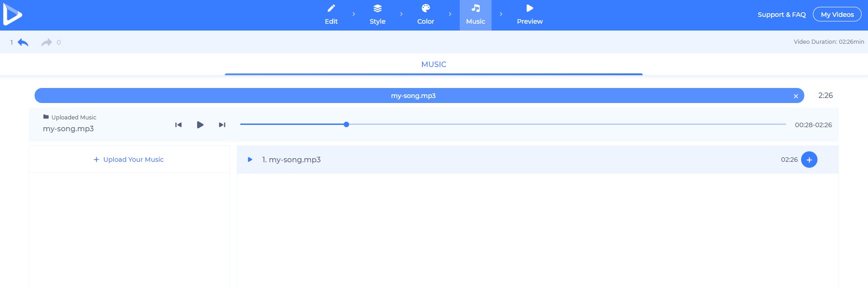
Task: Remove my-song.mp3 using the X icon
Action: click(x=796, y=96)
